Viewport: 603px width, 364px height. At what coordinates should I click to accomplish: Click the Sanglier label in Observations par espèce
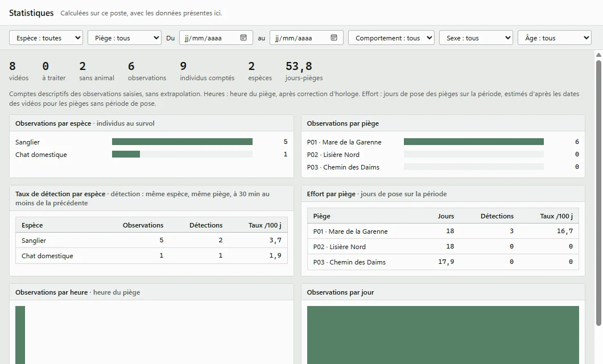coord(27,142)
